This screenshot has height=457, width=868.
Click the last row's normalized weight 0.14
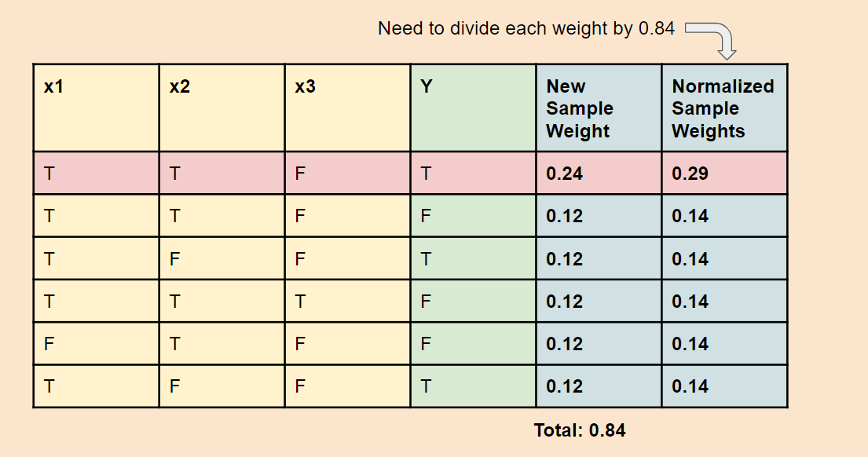[x=724, y=386]
